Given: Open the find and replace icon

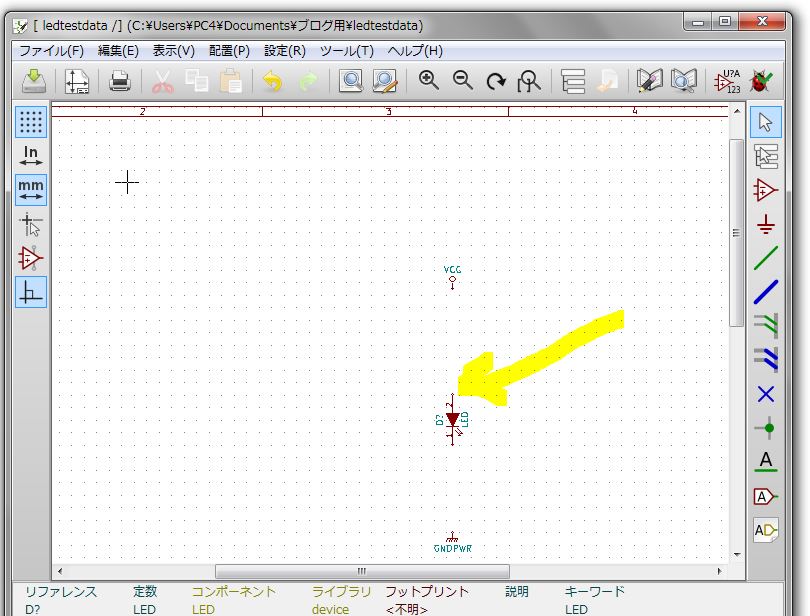Looking at the screenshot, I should [384, 81].
